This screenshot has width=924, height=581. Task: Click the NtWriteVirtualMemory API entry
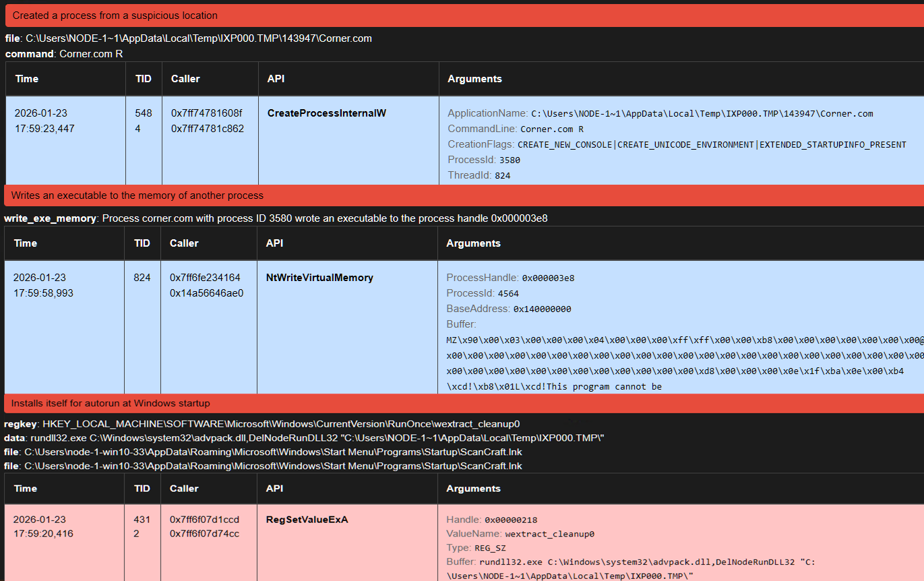[x=319, y=278]
